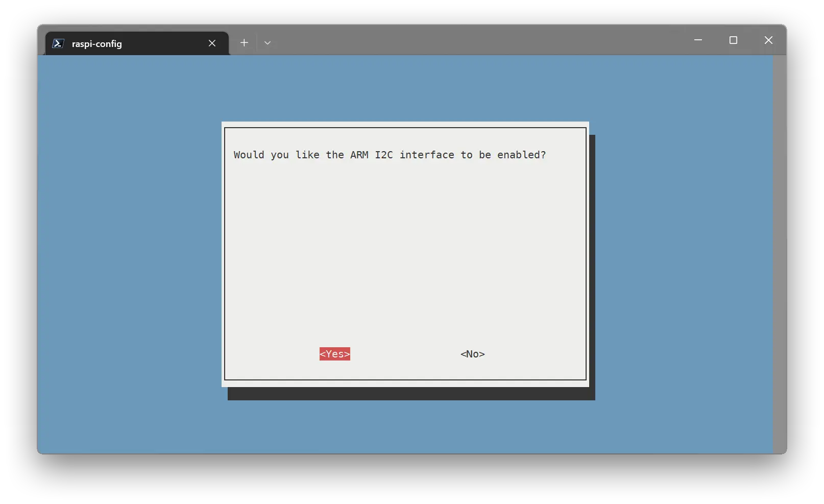The height and width of the screenshot is (504, 824).
Task: Click the terminal's vertical scrollbar track
Action: point(780,255)
